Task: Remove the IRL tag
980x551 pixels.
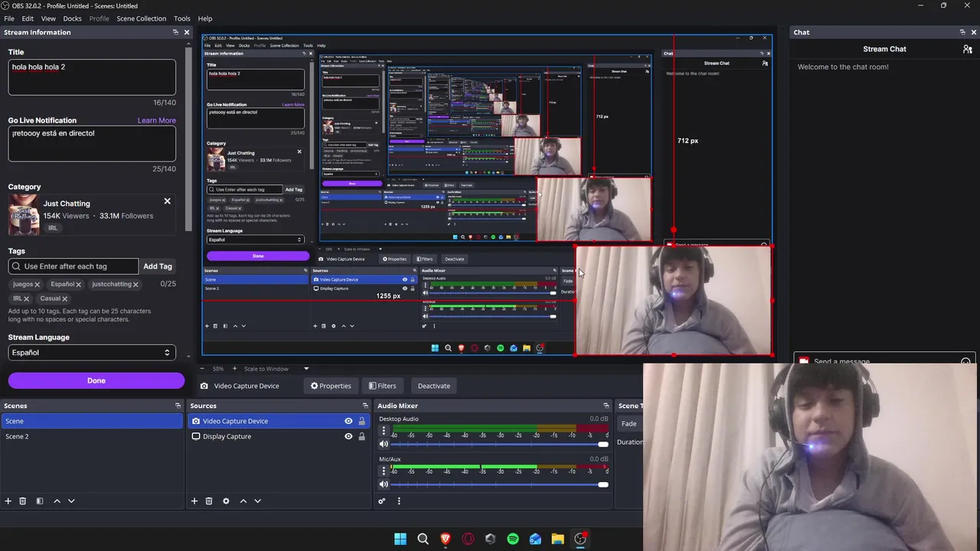Action: (26, 299)
